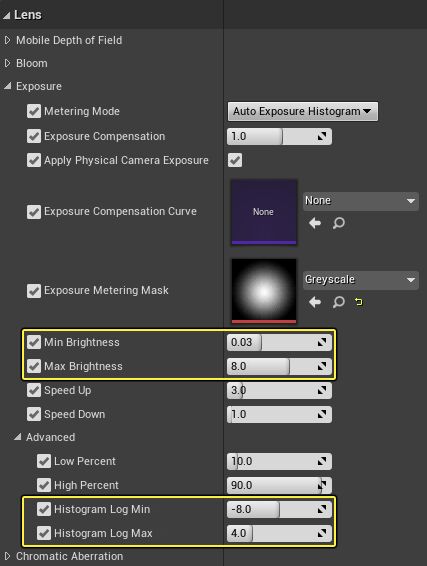
Task: Click Speed Down 1.0 value field
Action: coord(279,414)
